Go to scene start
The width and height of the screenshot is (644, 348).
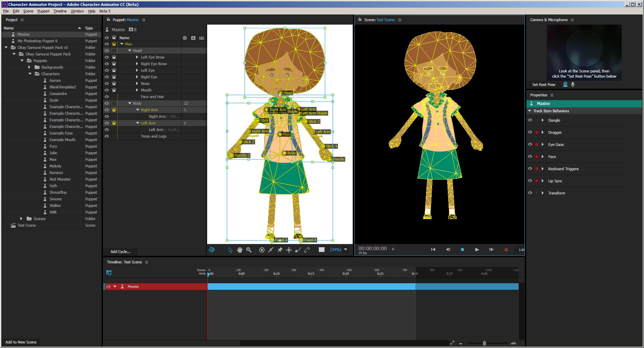tap(433, 249)
